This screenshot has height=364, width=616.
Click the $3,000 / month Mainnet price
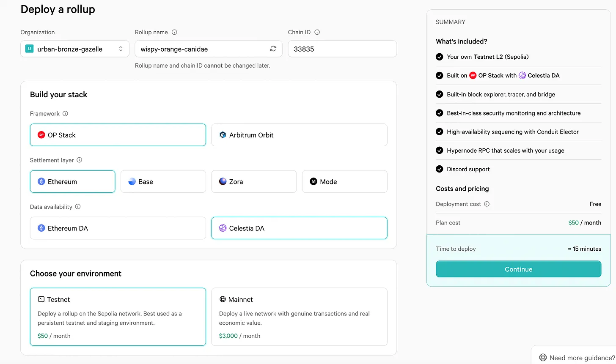[x=239, y=336]
